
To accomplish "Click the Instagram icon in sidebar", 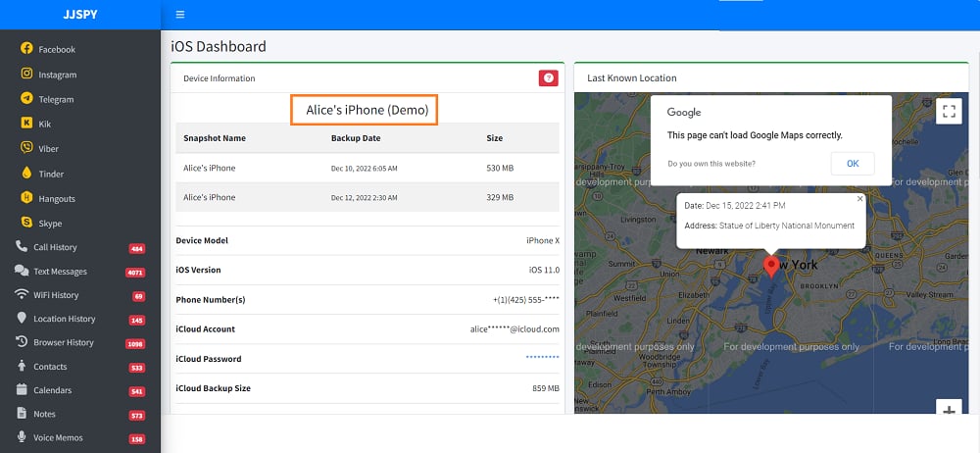I will coord(26,74).
